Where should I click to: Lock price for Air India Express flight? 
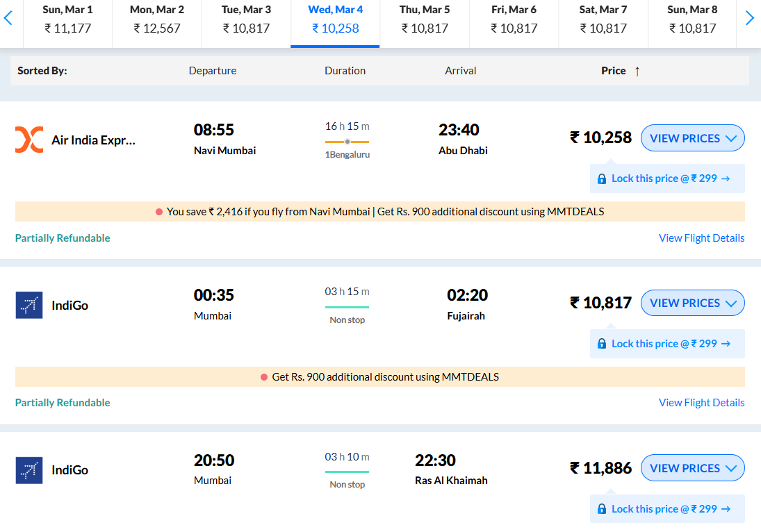pos(667,178)
